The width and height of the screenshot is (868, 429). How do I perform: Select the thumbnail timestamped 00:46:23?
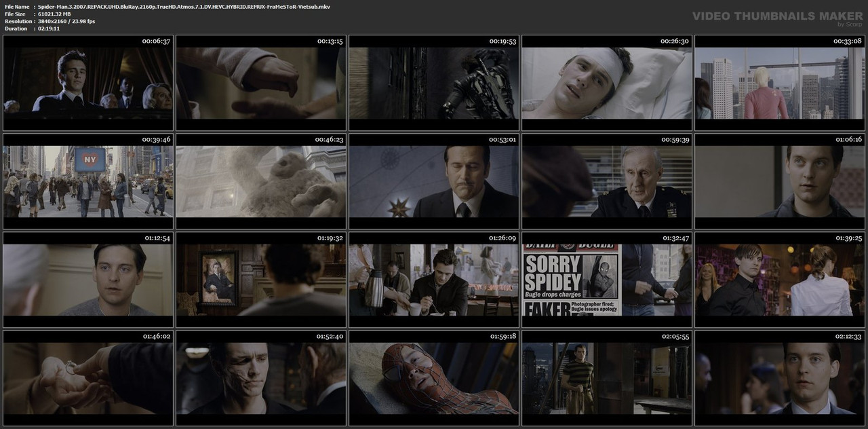tap(261, 181)
